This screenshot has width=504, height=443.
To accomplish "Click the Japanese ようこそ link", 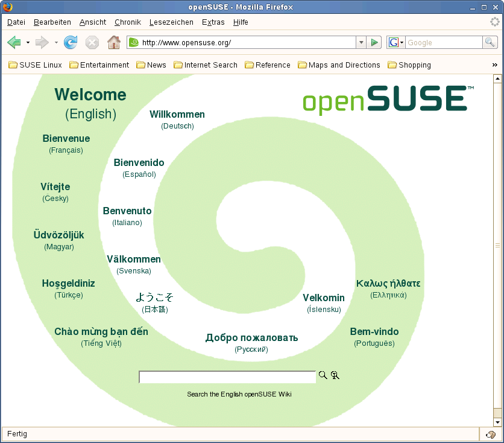I will pyautogui.click(x=154, y=302).
